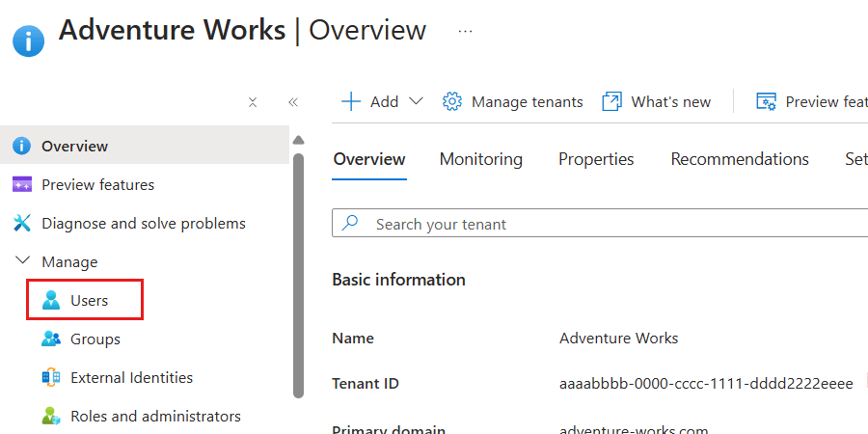Click the Diagnose and solve problems wrench icon
The image size is (868, 434).
(x=23, y=224)
